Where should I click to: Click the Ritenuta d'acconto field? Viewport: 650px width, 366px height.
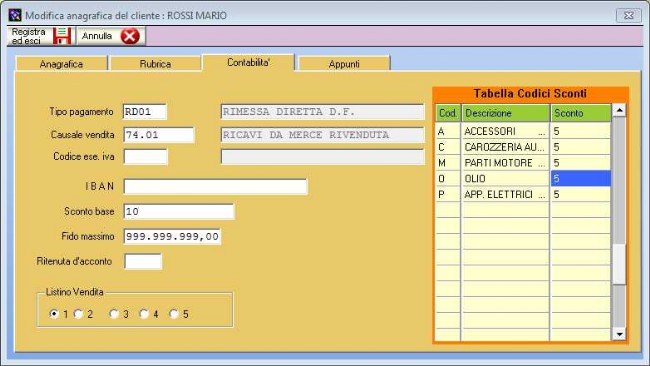point(143,262)
